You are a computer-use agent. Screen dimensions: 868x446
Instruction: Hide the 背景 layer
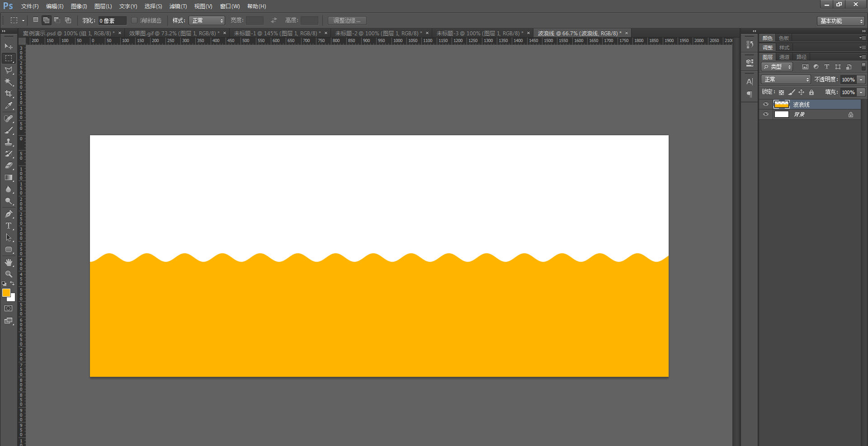click(x=766, y=114)
